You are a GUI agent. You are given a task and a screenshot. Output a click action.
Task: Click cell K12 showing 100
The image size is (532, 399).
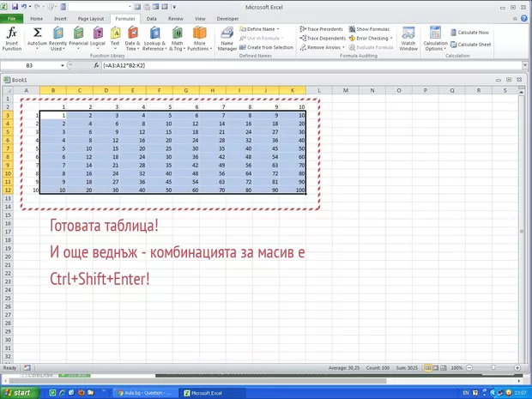click(x=293, y=190)
